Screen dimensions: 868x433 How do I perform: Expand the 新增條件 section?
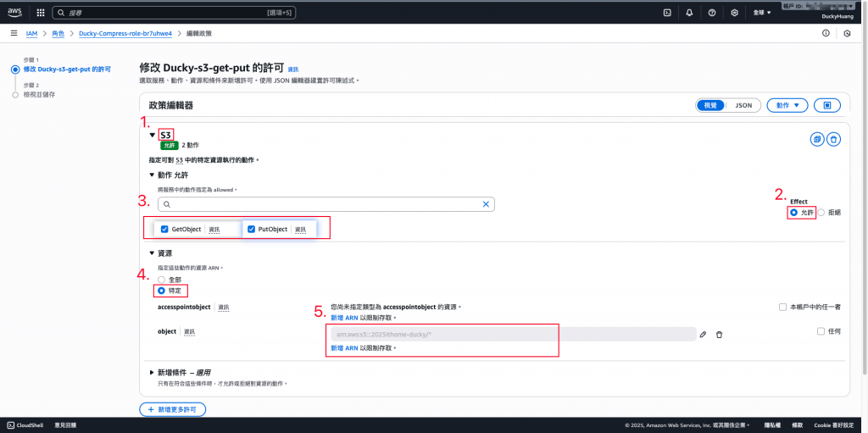point(153,373)
